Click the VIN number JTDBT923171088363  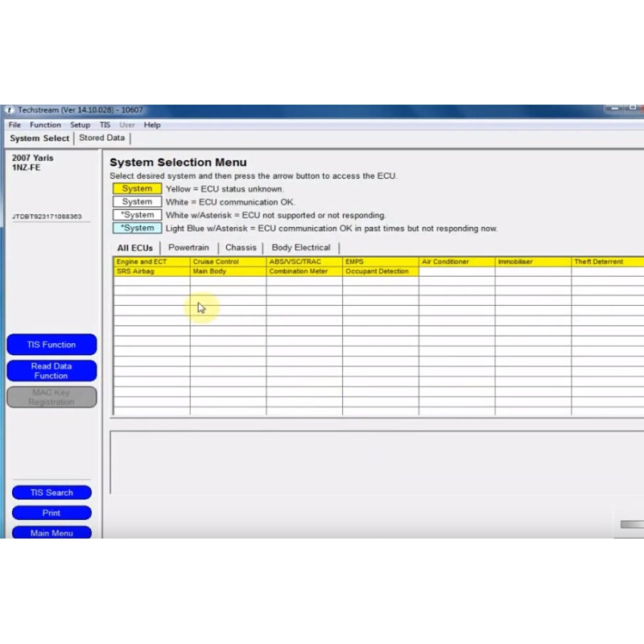point(47,217)
